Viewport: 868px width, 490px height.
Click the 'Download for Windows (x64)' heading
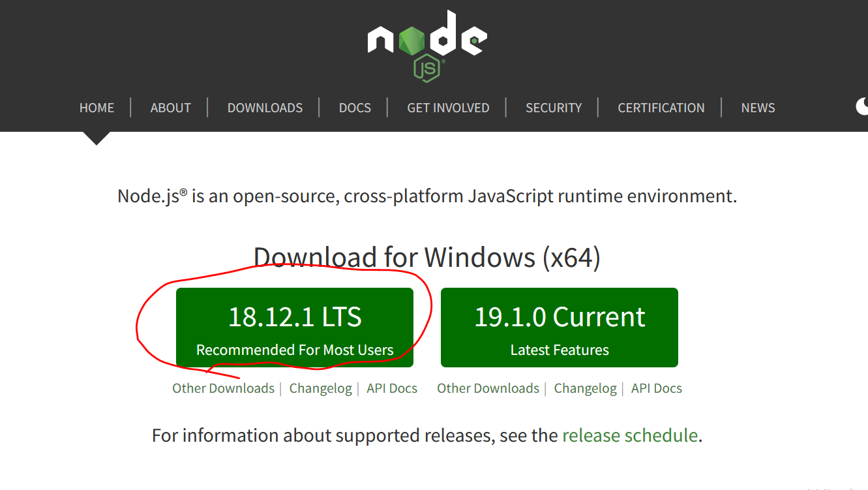(x=427, y=257)
